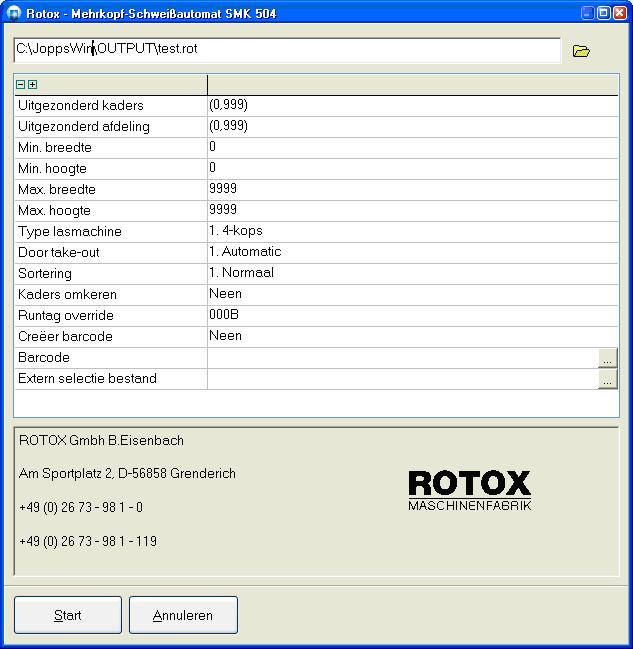Open Sortering value 1. Normaal
This screenshot has width=633, height=649.
click(x=412, y=274)
